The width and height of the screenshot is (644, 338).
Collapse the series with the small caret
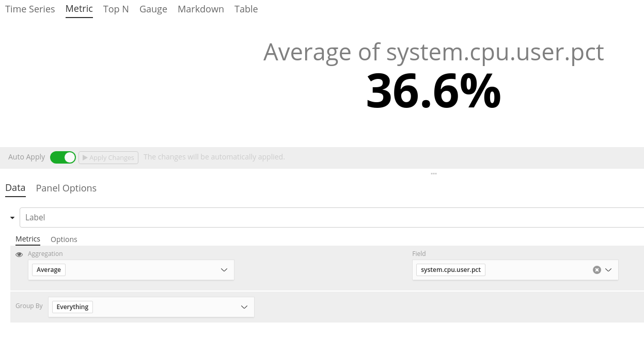click(x=12, y=217)
